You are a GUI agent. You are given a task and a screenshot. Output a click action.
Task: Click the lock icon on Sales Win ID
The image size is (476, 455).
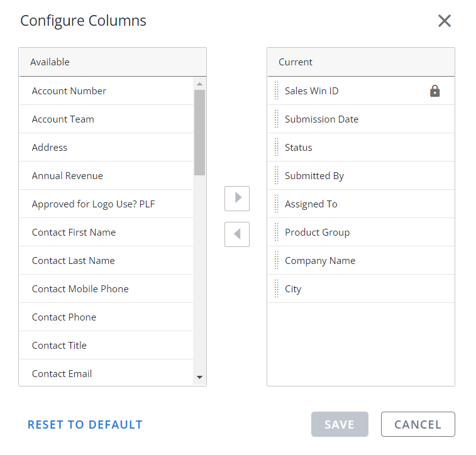(434, 91)
